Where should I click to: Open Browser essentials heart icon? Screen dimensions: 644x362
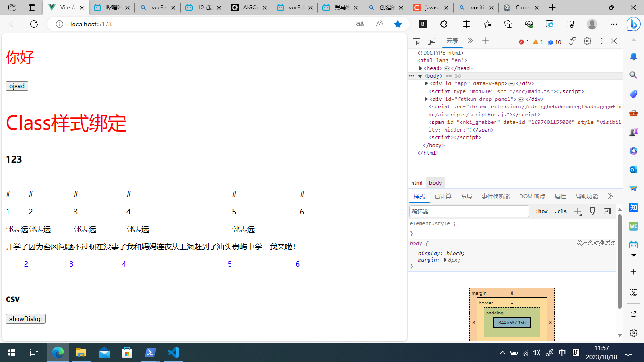(x=529, y=24)
